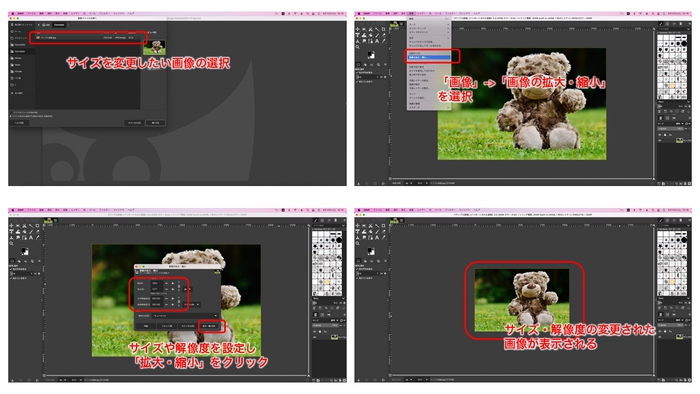The height and width of the screenshot is (394, 700).
Task: Select the Move tool in menu screenshot toolbox
Action: tap(358, 29)
